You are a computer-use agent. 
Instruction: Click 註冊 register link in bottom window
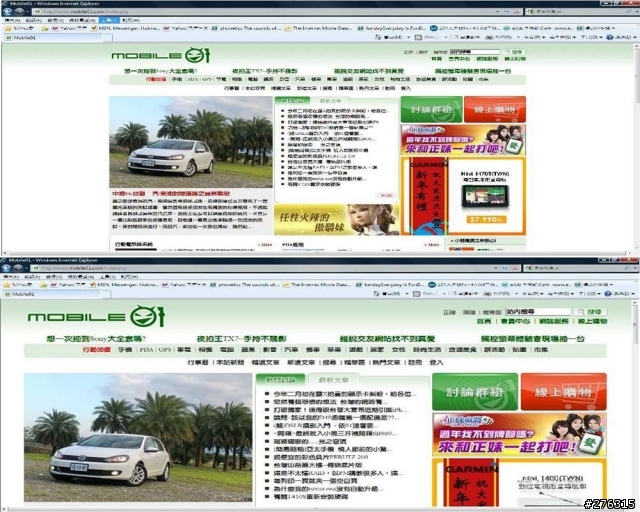click(x=415, y=363)
